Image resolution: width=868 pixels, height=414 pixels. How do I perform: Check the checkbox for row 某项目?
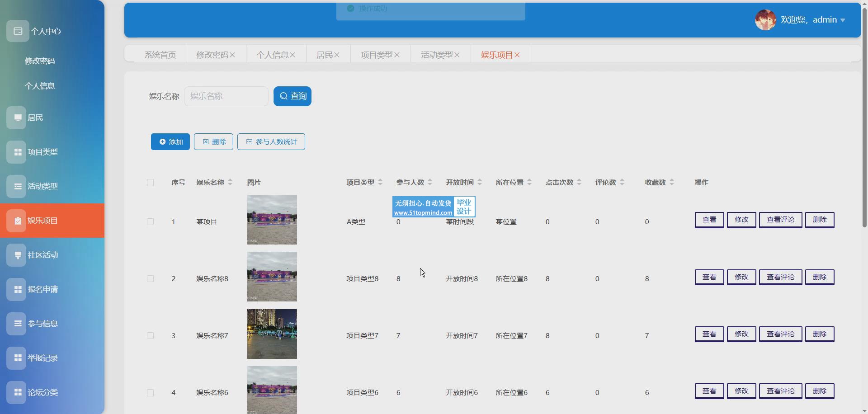point(150,222)
